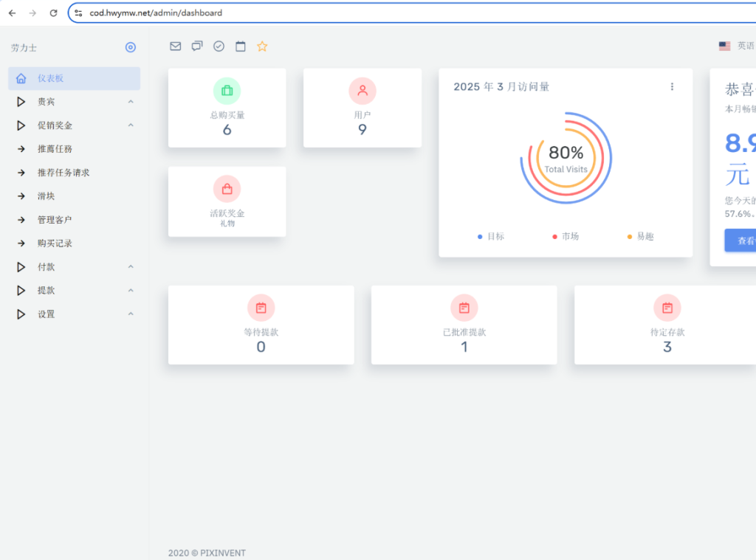
Task: Click the arrow icon beside 推荐任务请求
Action: (21, 173)
